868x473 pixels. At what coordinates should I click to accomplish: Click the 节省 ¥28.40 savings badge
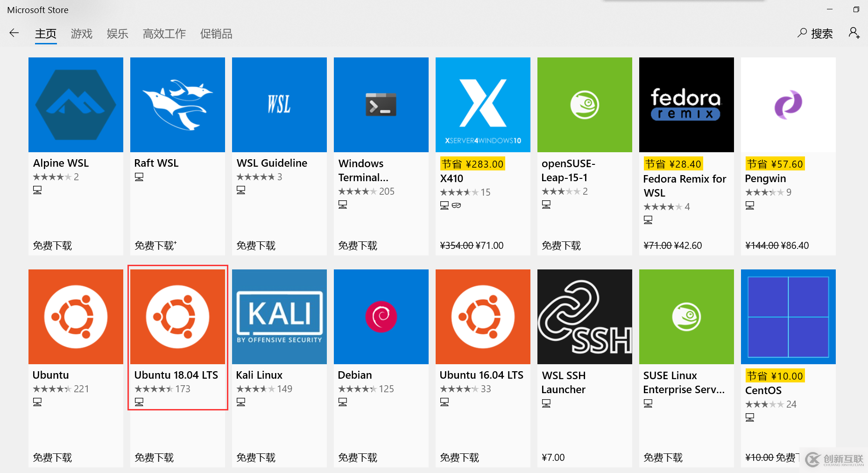coord(673,164)
